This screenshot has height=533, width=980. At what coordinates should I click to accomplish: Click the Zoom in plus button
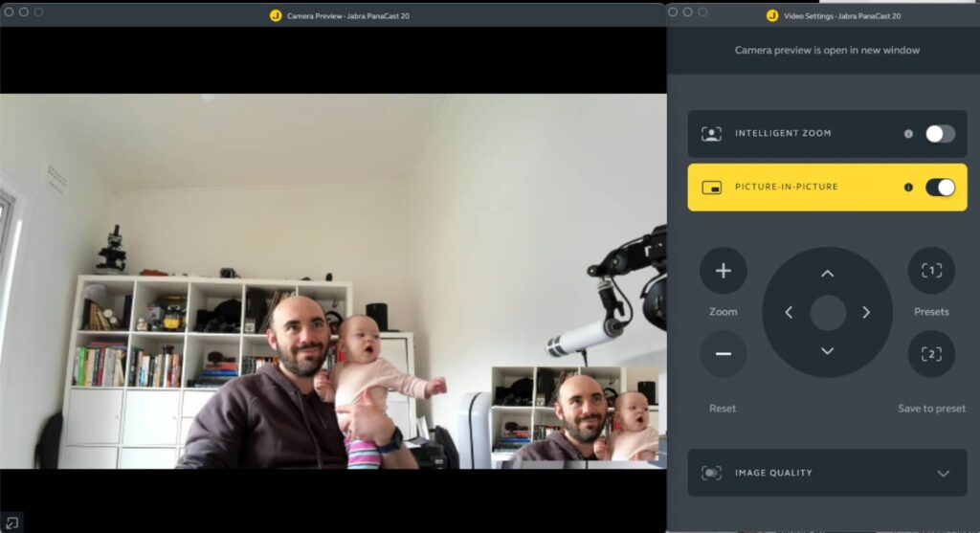pos(724,271)
